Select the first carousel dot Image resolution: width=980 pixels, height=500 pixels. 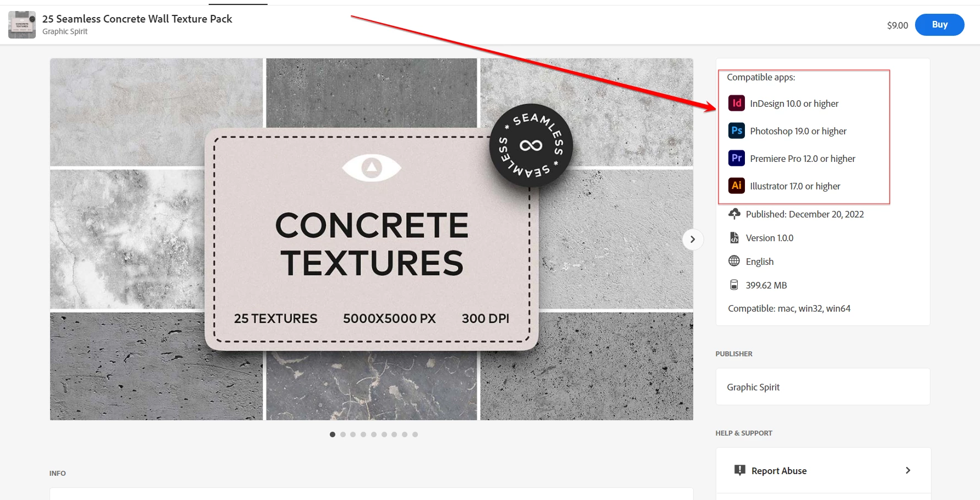tap(333, 434)
